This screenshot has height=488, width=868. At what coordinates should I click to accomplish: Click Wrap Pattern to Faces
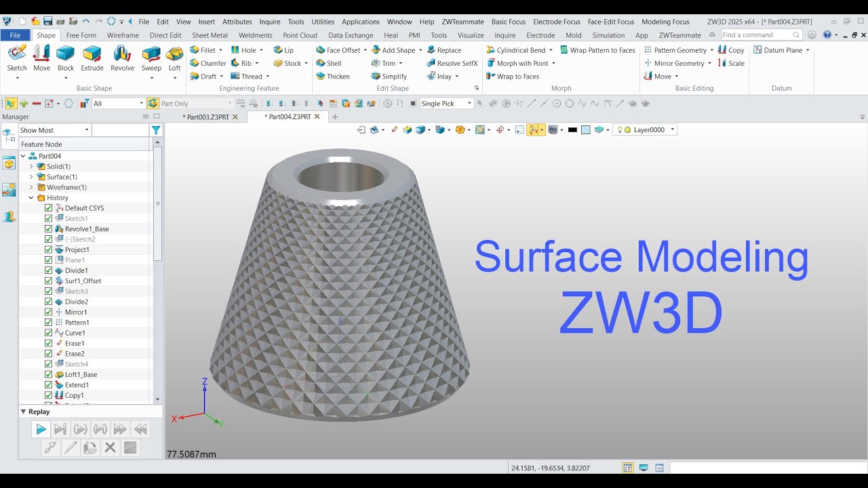tap(597, 50)
